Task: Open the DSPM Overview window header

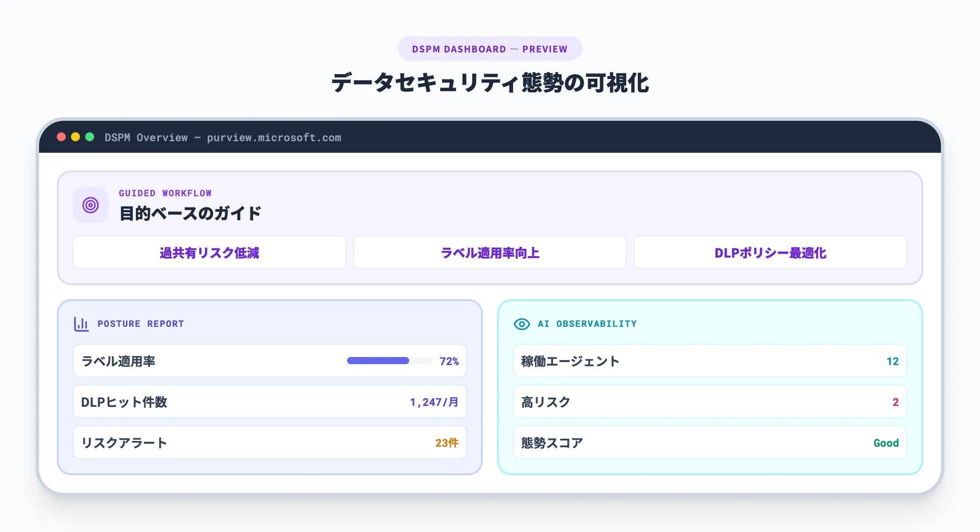Action: tap(222, 138)
